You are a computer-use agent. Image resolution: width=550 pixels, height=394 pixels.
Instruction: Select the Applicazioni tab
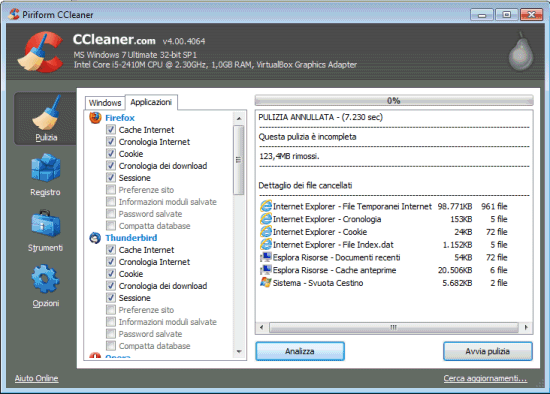[151, 102]
